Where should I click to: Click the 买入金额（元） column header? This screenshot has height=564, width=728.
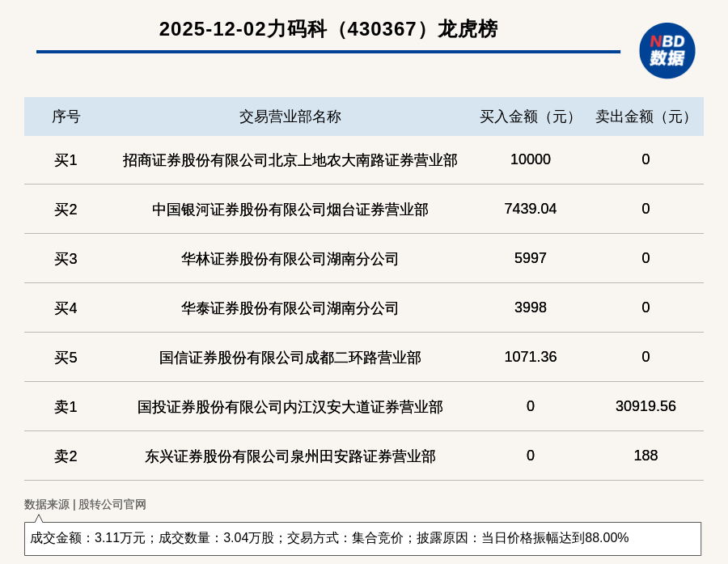(530, 117)
